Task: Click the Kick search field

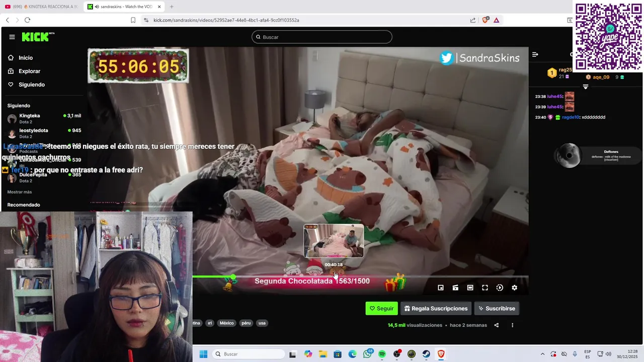Action: [x=322, y=37]
